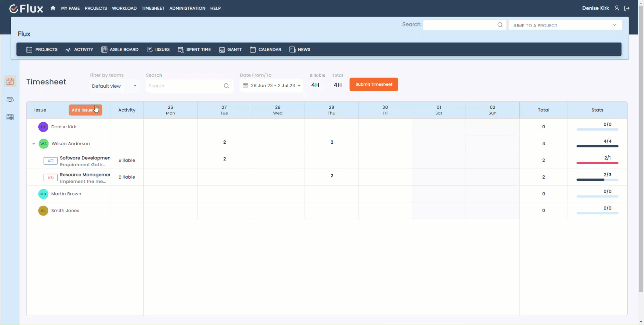The height and width of the screenshot is (325, 644).
Task: Open the Gantt tab
Action: [231, 50]
